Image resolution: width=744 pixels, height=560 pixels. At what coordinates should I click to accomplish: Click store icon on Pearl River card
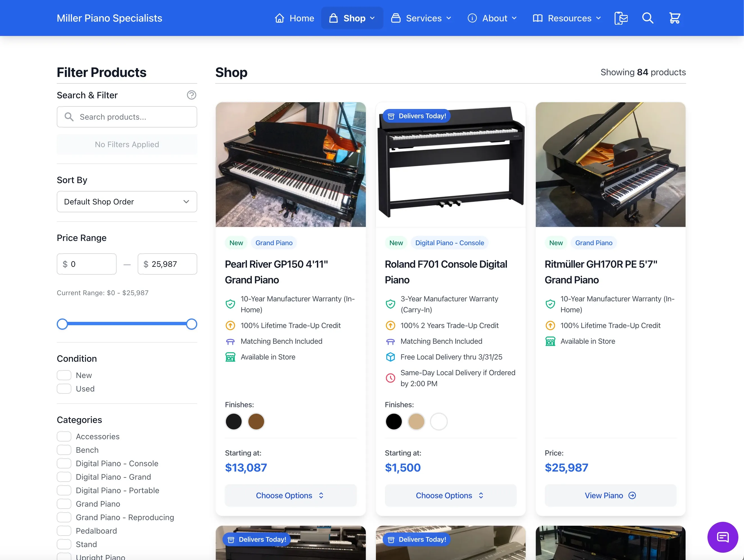coord(230,357)
